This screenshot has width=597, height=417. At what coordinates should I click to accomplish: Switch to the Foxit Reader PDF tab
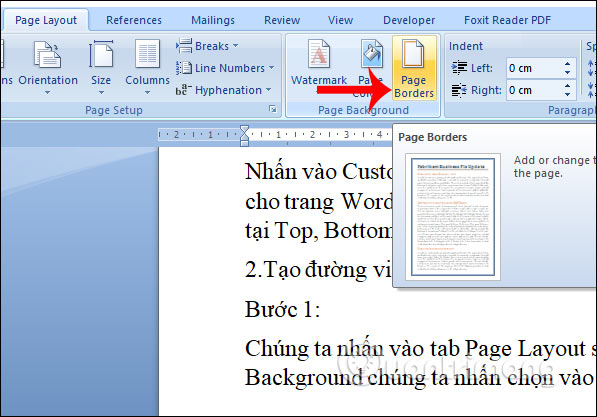coord(507,20)
